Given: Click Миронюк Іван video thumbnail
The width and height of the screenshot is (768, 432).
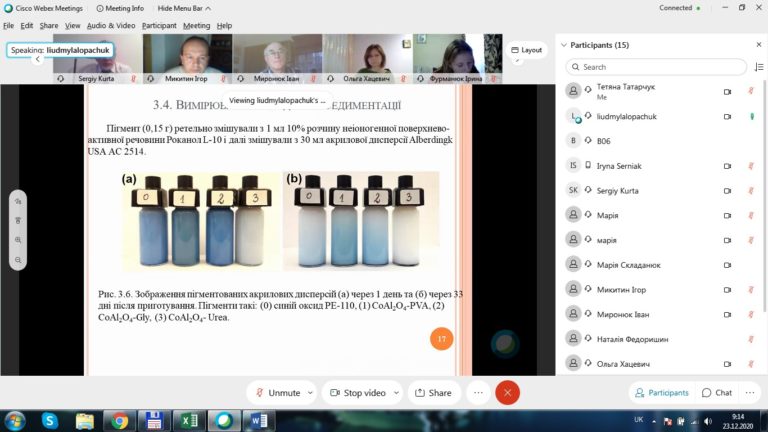Looking at the screenshot, I should 277,58.
